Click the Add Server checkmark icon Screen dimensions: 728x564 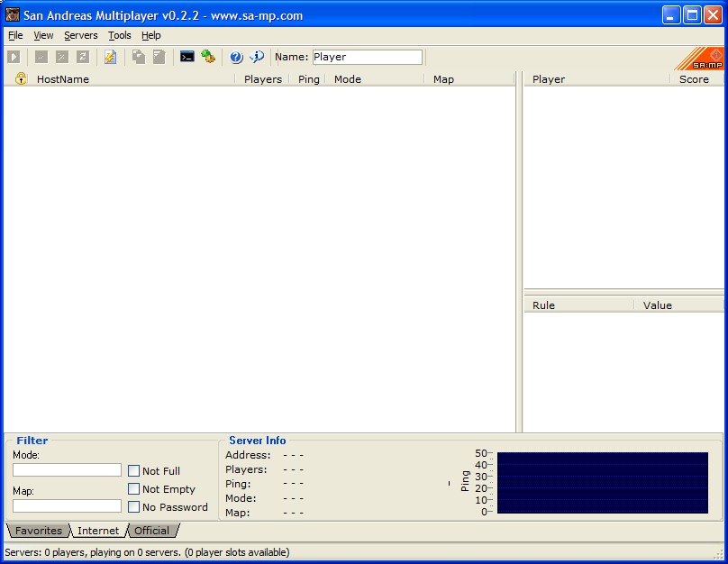41,57
